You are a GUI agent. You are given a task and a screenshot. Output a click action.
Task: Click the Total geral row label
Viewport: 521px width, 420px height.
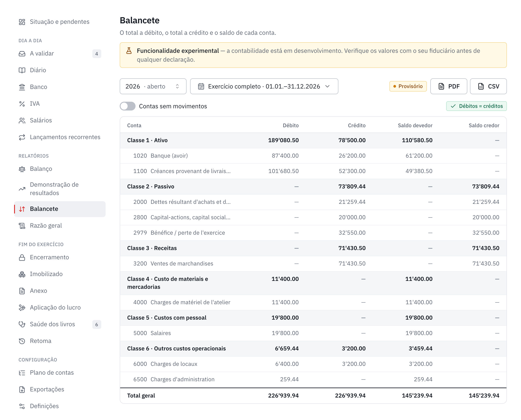(141, 396)
